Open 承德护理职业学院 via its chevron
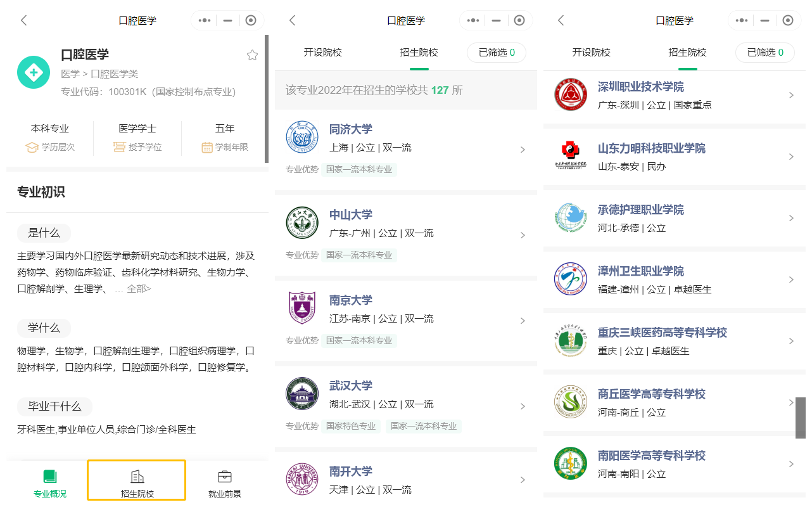The width and height of the screenshot is (812, 507). point(791,218)
